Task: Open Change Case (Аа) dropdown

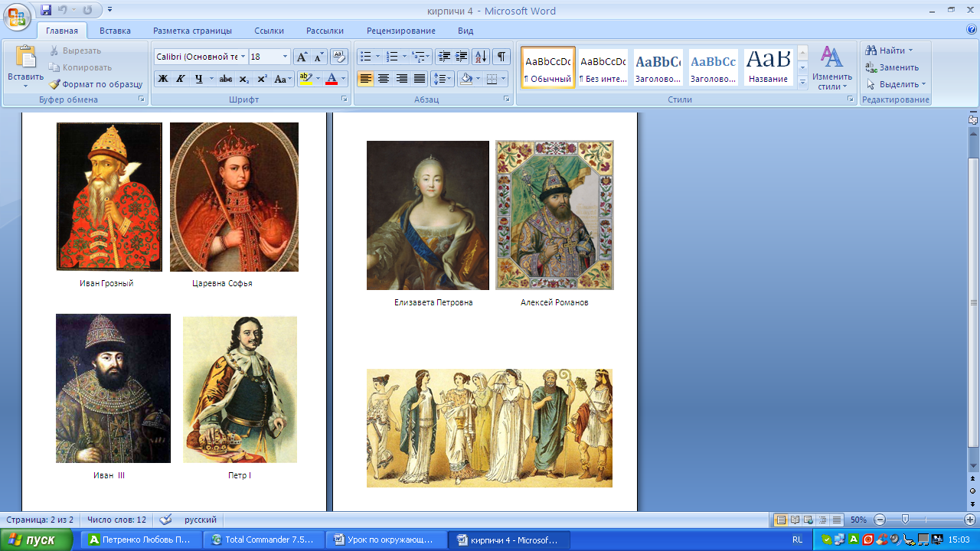Action: pyautogui.click(x=283, y=79)
